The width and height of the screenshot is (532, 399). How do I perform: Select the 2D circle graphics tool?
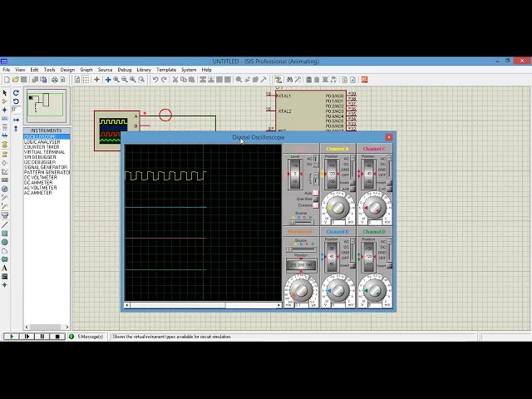pos(5,242)
